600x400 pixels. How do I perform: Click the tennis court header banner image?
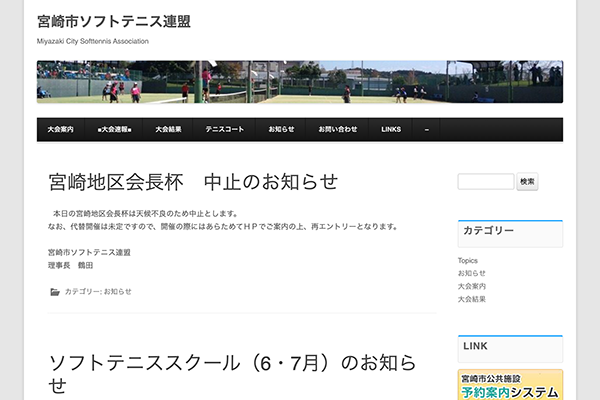pos(299,82)
